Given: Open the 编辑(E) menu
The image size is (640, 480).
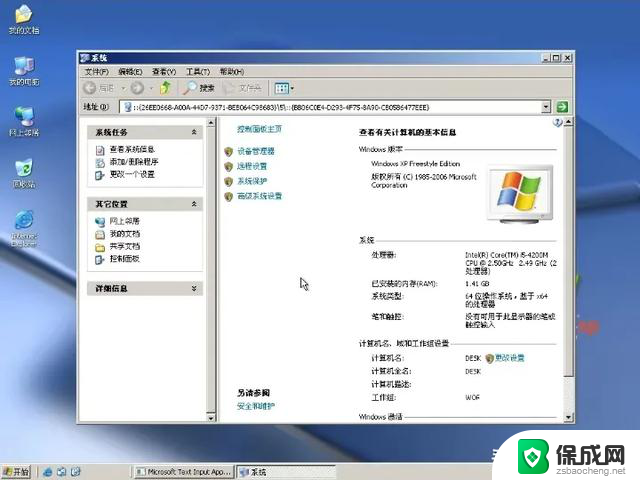Looking at the screenshot, I should coord(130,72).
